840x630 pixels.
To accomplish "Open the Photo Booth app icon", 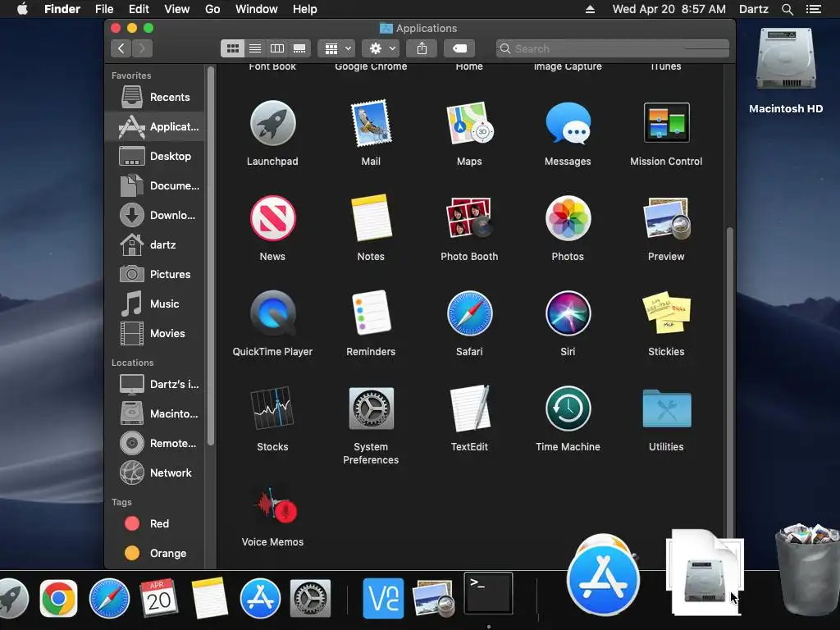I will click(469, 217).
